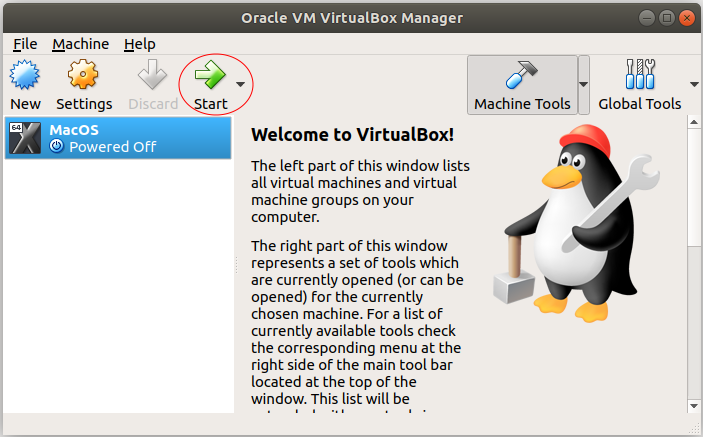This screenshot has width=703, height=437.
Task: Toggle the Global Tools button
Action: [x=639, y=85]
